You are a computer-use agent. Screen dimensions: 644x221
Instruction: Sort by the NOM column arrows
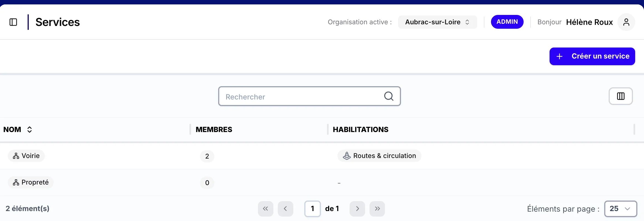(30, 130)
